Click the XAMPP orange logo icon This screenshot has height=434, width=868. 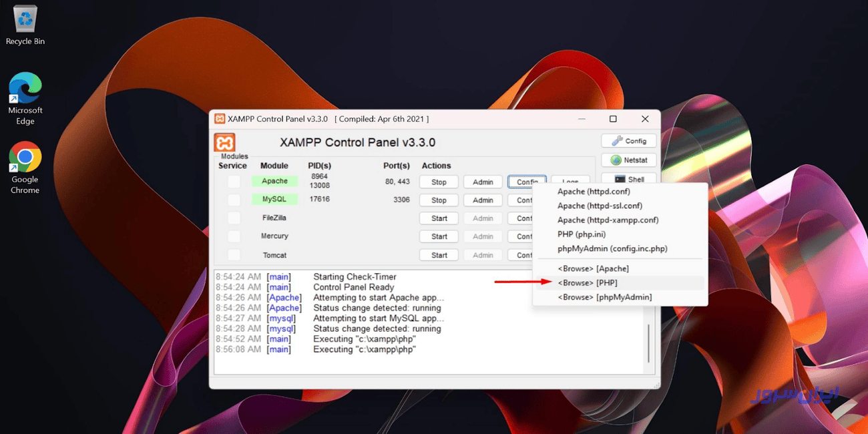(226, 142)
